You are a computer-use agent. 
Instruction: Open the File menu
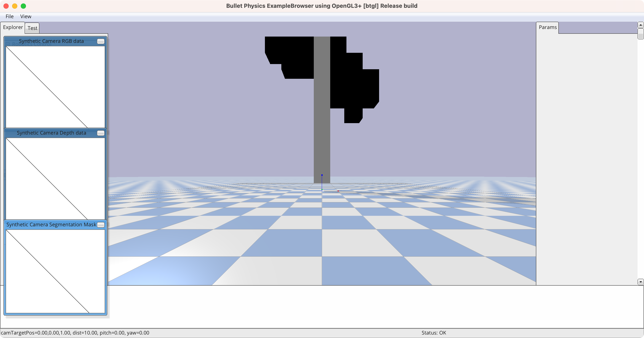click(10, 16)
